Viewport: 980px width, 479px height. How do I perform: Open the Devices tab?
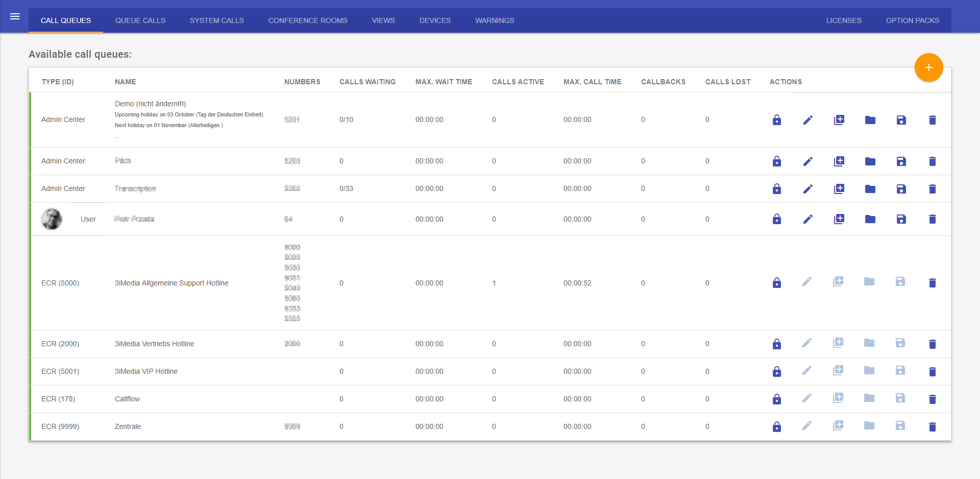pyautogui.click(x=435, y=20)
